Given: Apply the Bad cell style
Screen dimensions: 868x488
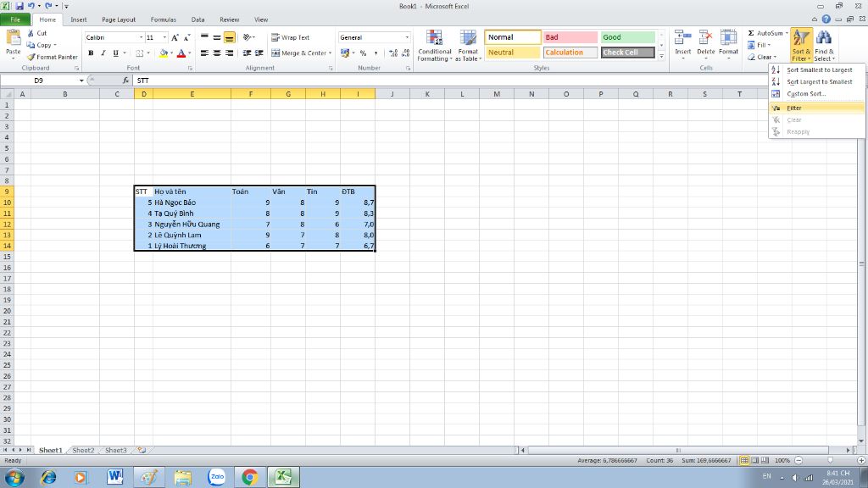Looking at the screenshot, I should tap(570, 37).
